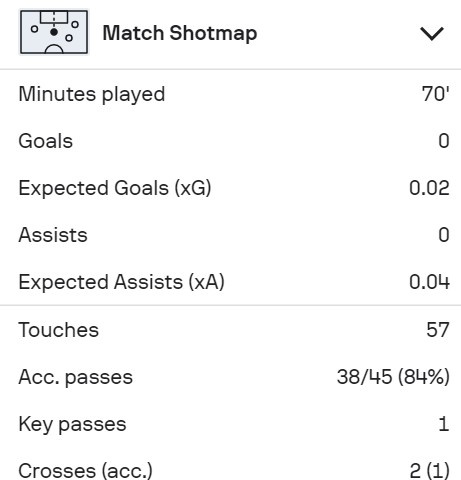Select the Goals stat label
This screenshot has width=461, height=480.
pos(46,141)
